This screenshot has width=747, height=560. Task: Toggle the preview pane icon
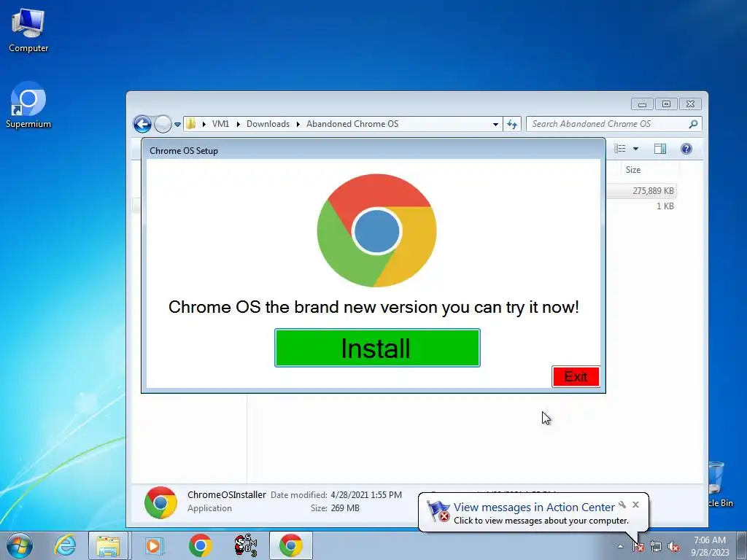pos(659,149)
